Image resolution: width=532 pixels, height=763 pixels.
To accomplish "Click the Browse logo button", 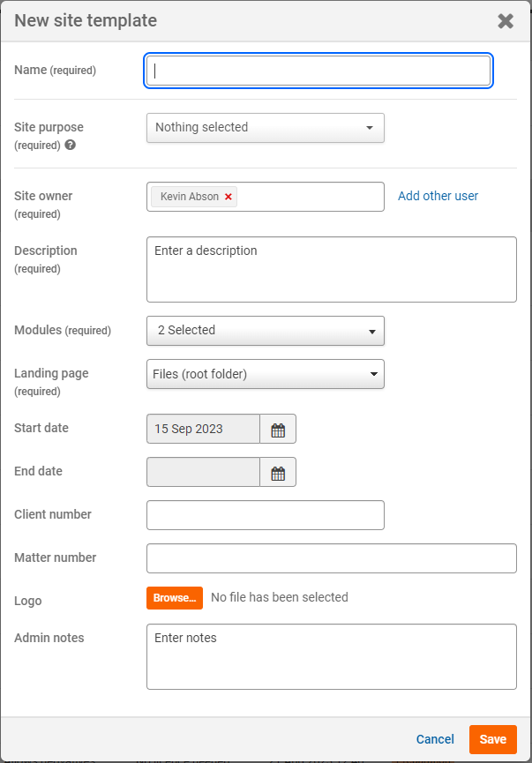I will tap(175, 598).
